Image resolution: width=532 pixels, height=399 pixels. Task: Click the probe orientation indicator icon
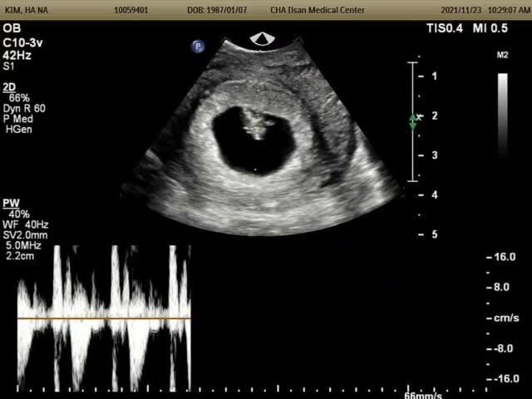point(262,39)
